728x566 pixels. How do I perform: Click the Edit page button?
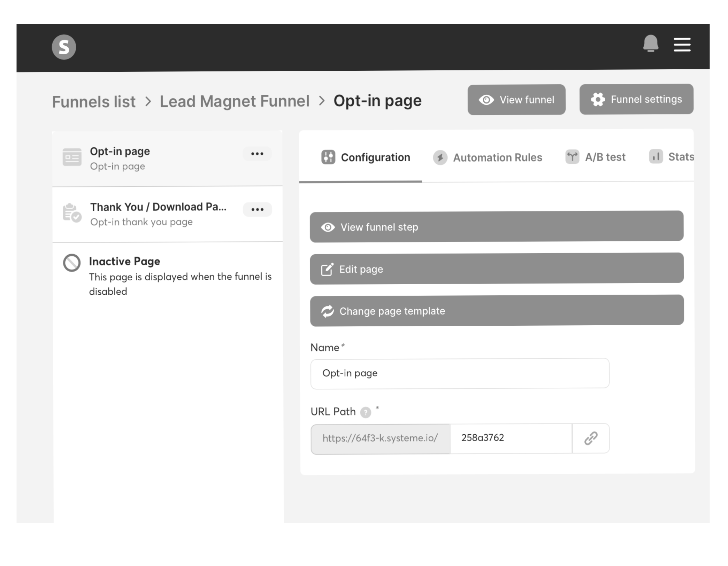tap(497, 269)
